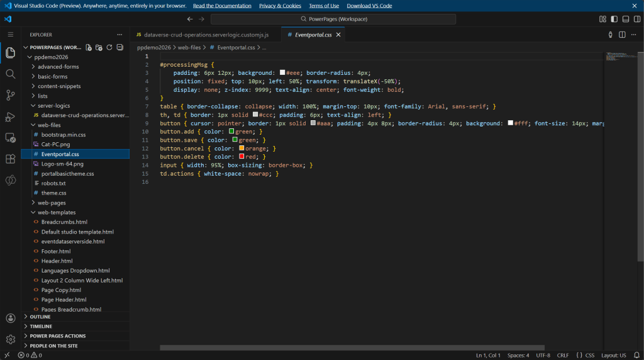
Task: Switch to dataverse-crud-operations.serverlogic.customjs.js tab
Action: tap(206, 35)
